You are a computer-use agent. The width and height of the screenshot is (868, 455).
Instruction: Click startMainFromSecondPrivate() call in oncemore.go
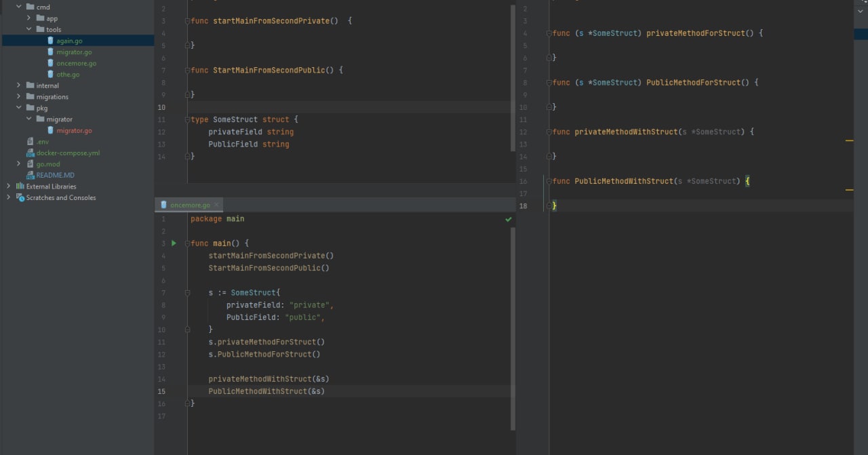pyautogui.click(x=271, y=256)
